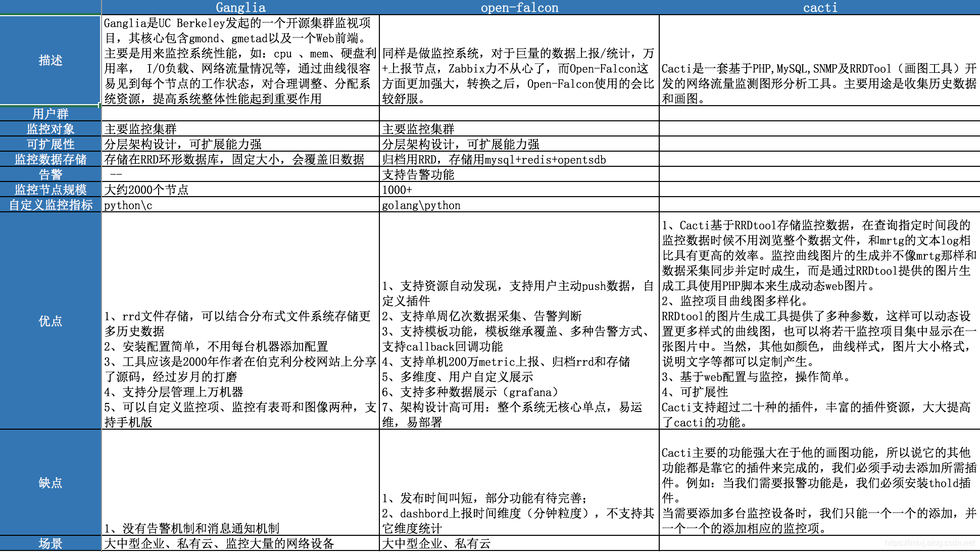This screenshot has height=552, width=980.
Task: Select the 大约2000个节点 cell
Action: click(240, 190)
